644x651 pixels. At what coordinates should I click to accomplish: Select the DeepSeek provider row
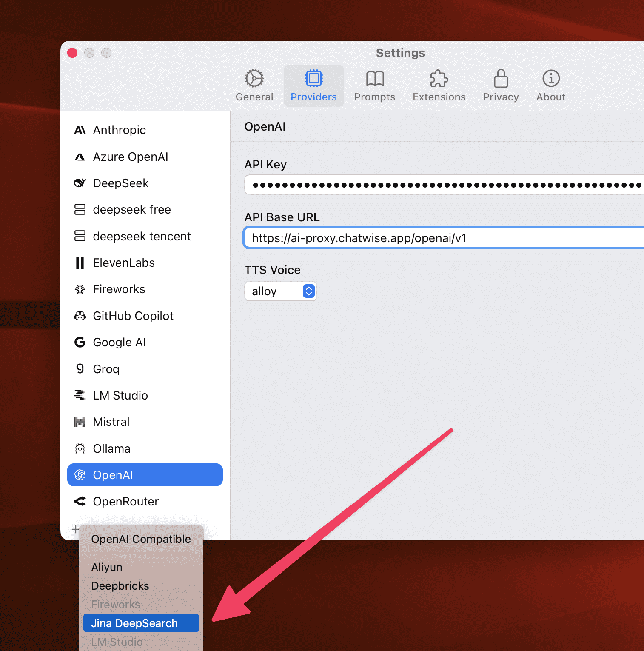[145, 183]
